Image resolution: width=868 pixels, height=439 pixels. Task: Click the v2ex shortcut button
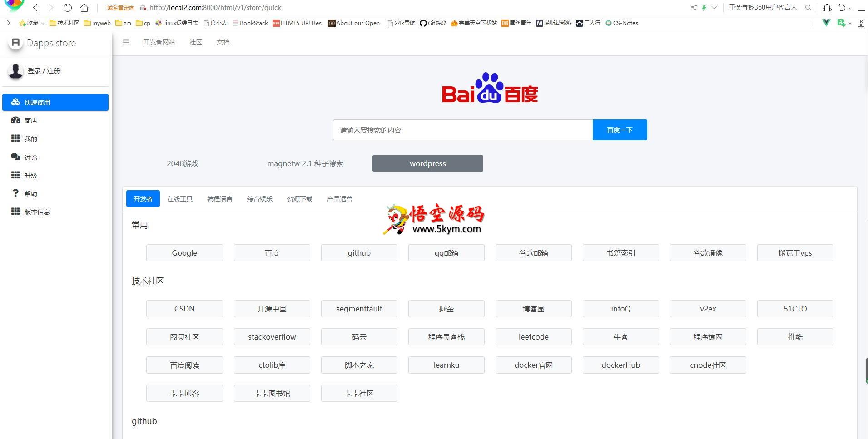[x=708, y=309]
